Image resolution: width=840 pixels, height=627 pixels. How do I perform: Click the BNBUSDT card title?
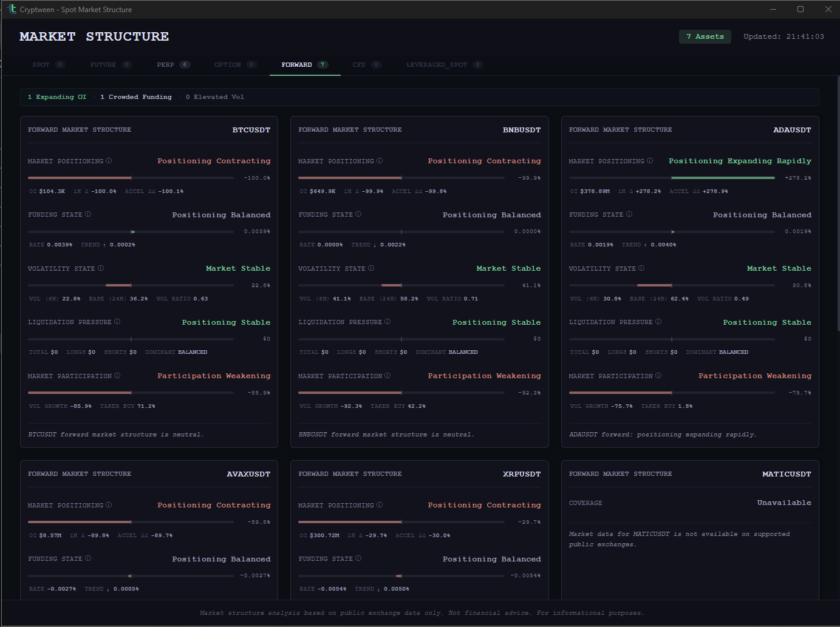522,130
